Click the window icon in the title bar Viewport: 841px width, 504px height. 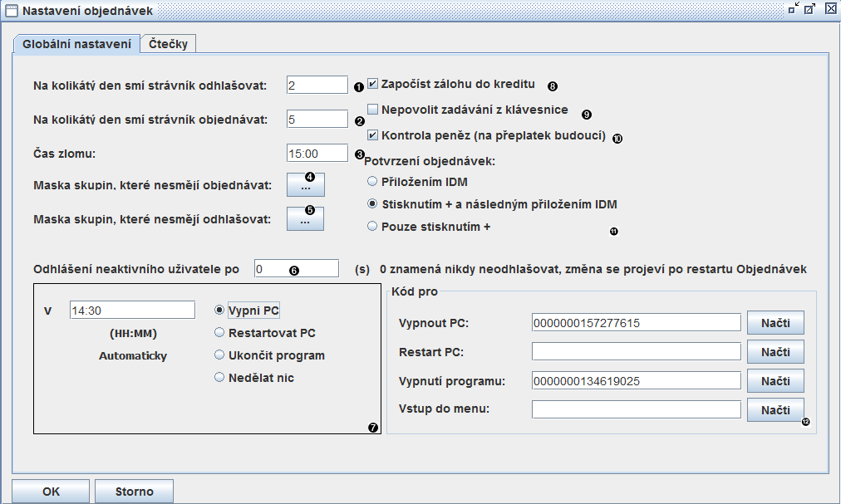click(x=12, y=10)
